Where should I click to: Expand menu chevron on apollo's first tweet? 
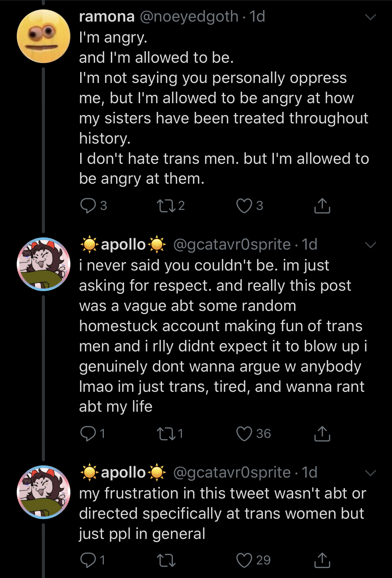click(370, 245)
